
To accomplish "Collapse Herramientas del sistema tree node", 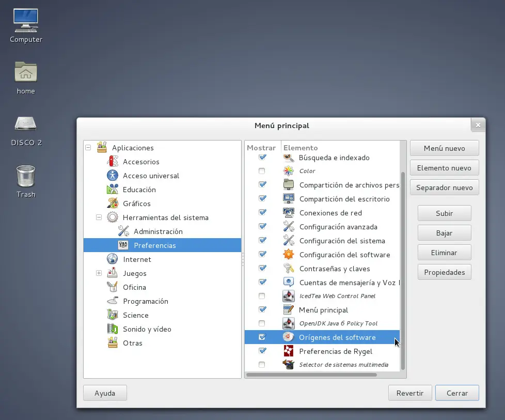I will click(99, 217).
